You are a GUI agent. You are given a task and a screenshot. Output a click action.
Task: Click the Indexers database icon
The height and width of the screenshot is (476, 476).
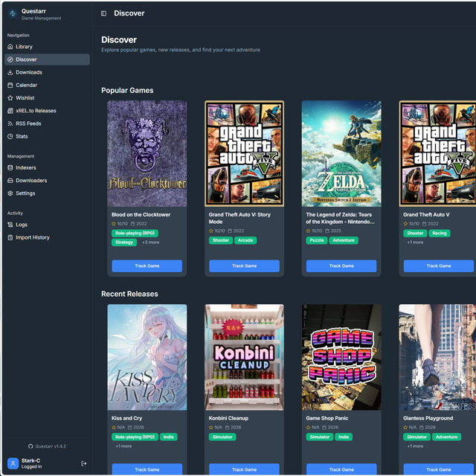pyautogui.click(x=10, y=167)
